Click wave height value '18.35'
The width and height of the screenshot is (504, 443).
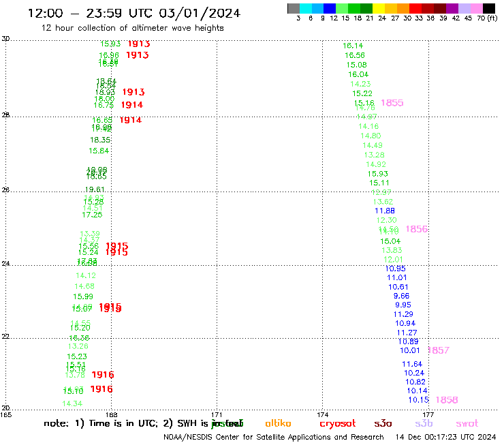[x=100, y=140]
